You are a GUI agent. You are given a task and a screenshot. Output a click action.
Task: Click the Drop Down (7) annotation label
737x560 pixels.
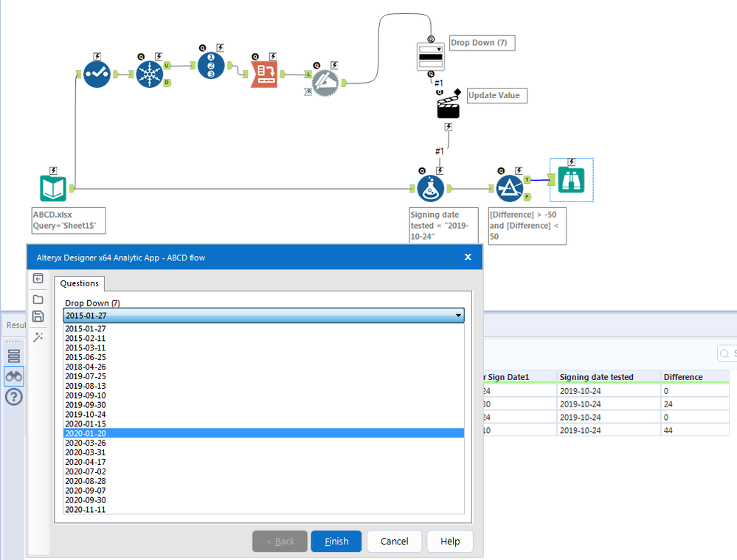pyautogui.click(x=482, y=43)
